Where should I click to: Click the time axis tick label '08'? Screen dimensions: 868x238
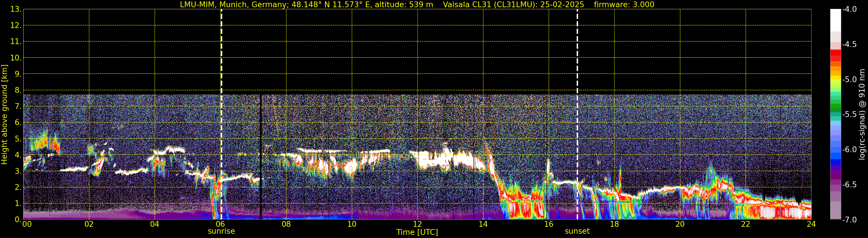pos(286,224)
